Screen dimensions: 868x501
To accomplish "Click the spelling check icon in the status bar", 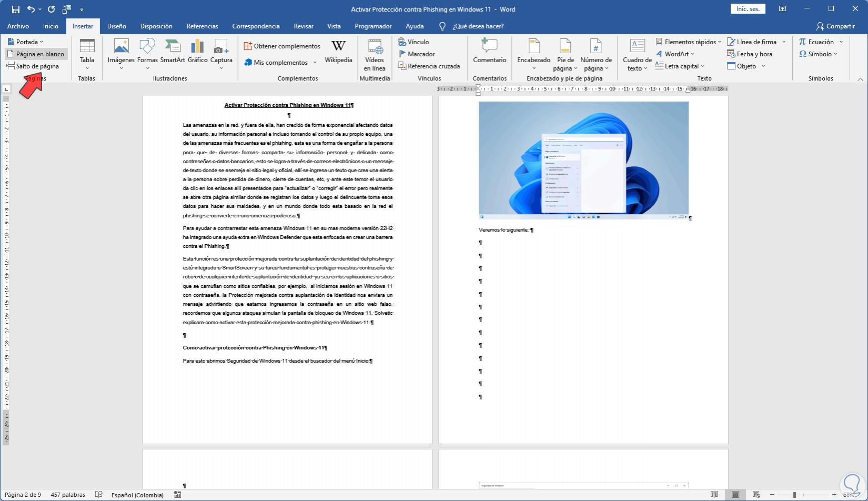I will tap(98, 495).
